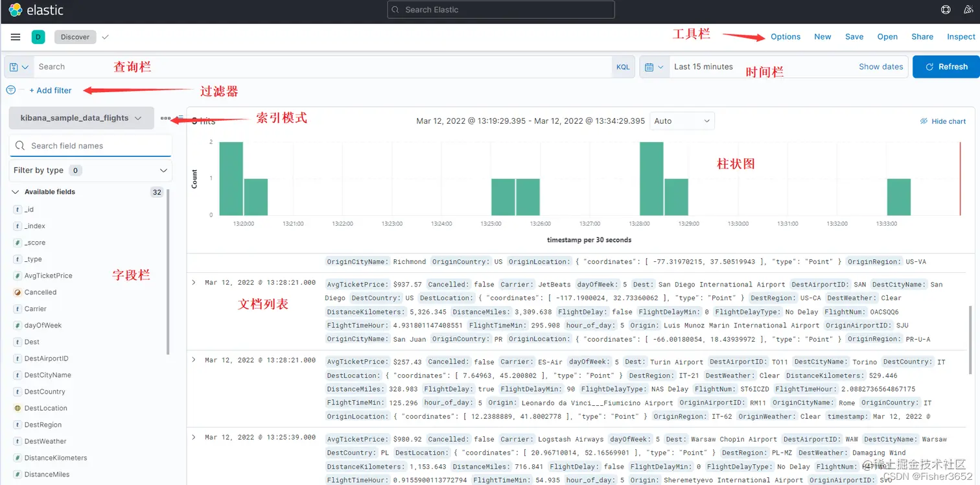Open the help icon in top bar
980x485 pixels.
coord(946,10)
